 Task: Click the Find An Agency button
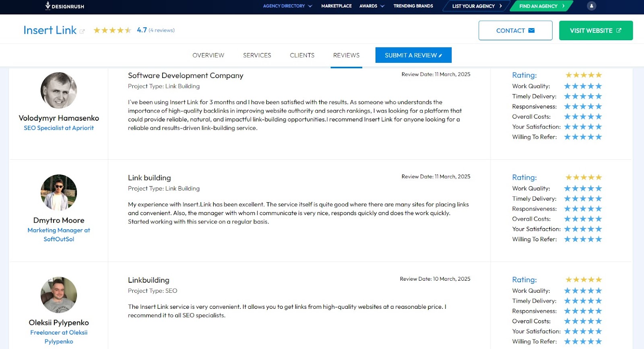(x=542, y=6)
